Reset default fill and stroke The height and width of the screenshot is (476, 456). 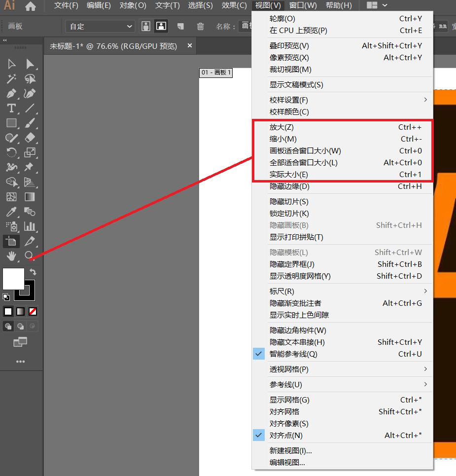pos(6,297)
